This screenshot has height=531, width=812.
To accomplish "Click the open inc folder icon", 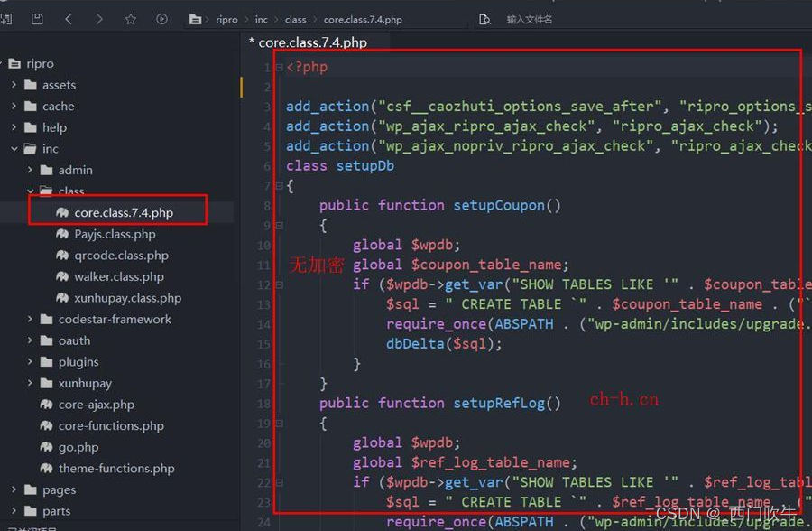I will click(31, 149).
